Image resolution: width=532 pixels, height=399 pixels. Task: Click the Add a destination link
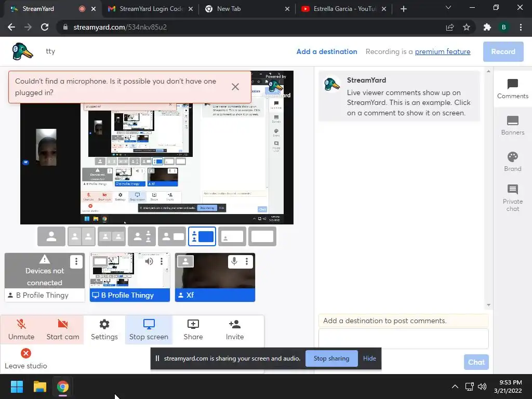click(327, 51)
